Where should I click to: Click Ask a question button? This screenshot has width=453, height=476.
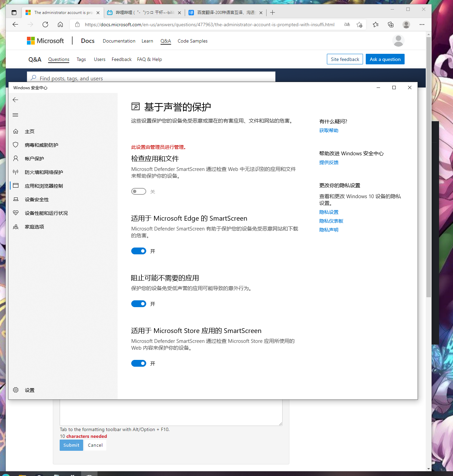tap(385, 59)
